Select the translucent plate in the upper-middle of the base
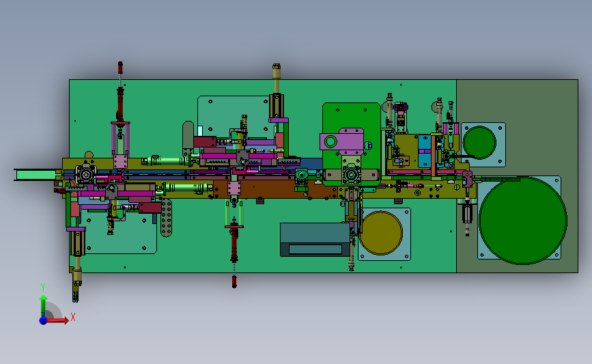The height and width of the screenshot is (364, 592). [x=230, y=113]
